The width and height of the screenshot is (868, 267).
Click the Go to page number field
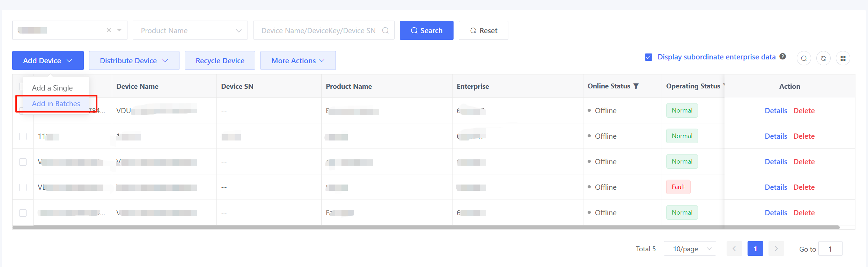pyautogui.click(x=830, y=249)
